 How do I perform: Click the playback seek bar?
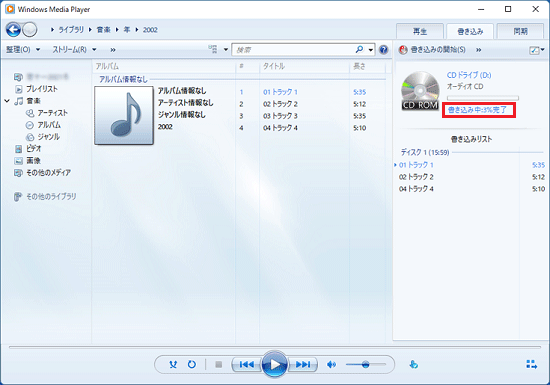click(275, 347)
